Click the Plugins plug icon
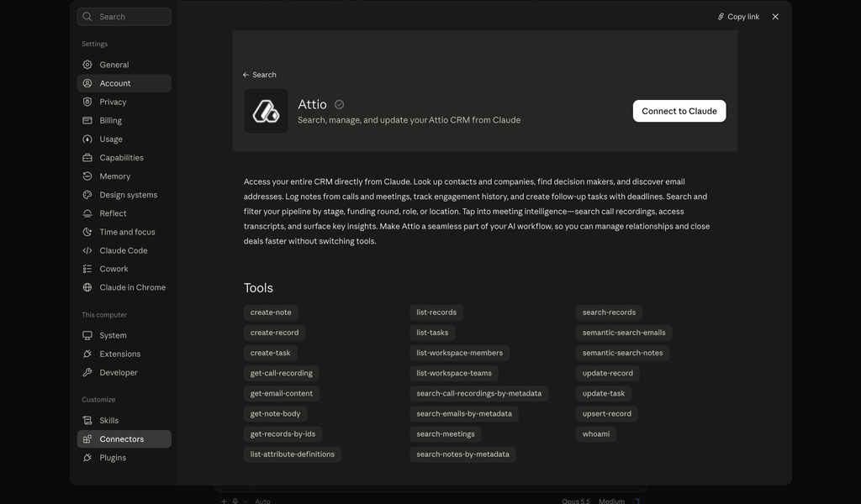This screenshot has width=861, height=504. (87, 458)
